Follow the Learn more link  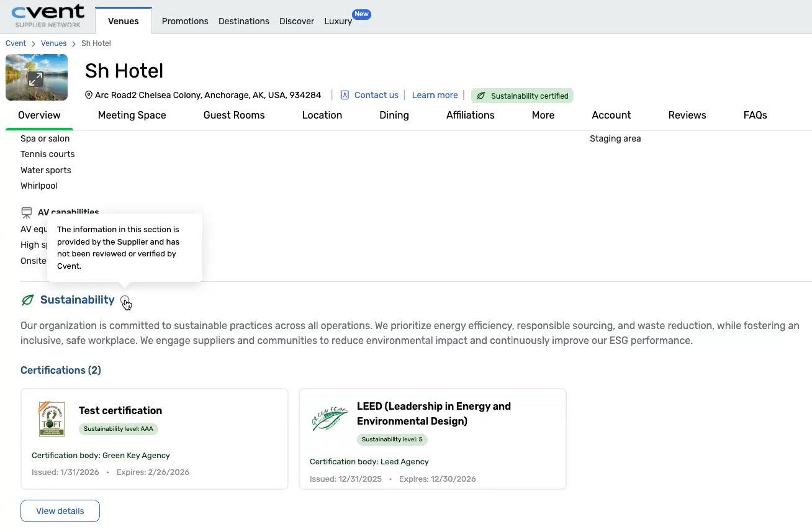(435, 95)
